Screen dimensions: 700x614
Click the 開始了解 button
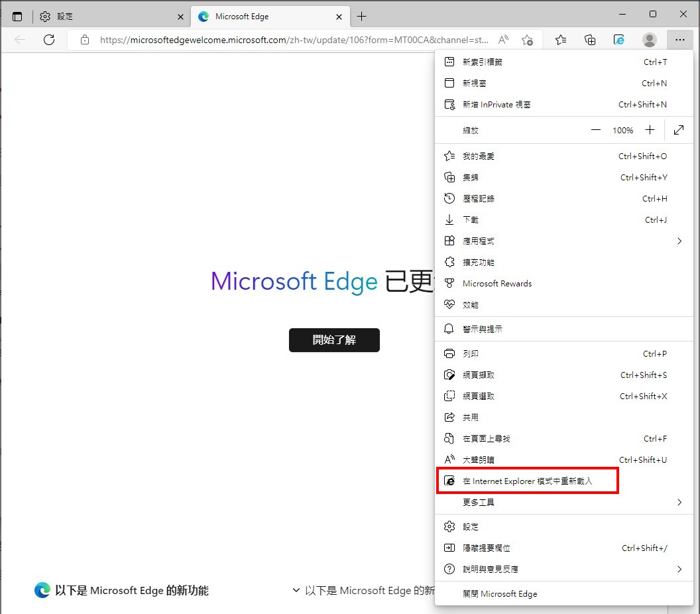334,340
